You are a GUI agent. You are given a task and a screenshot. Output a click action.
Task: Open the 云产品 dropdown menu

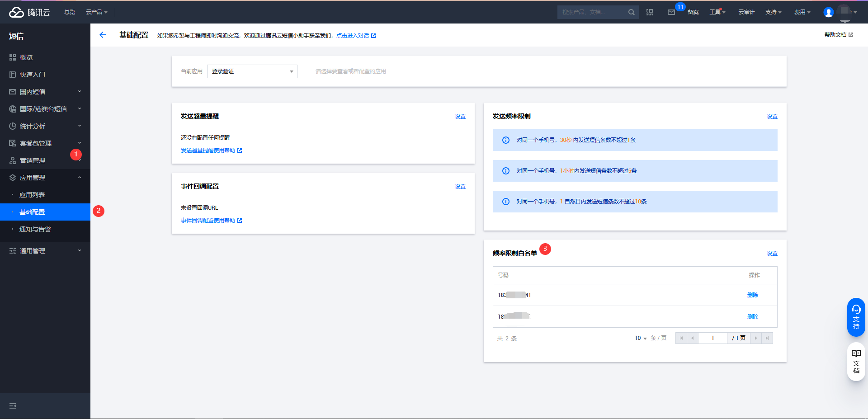click(x=97, y=12)
